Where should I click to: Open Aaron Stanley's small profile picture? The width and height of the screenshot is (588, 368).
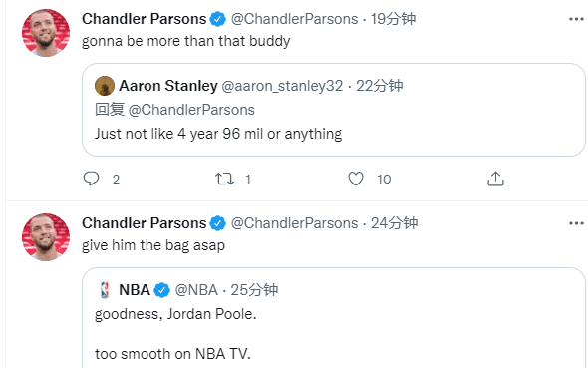(x=105, y=86)
